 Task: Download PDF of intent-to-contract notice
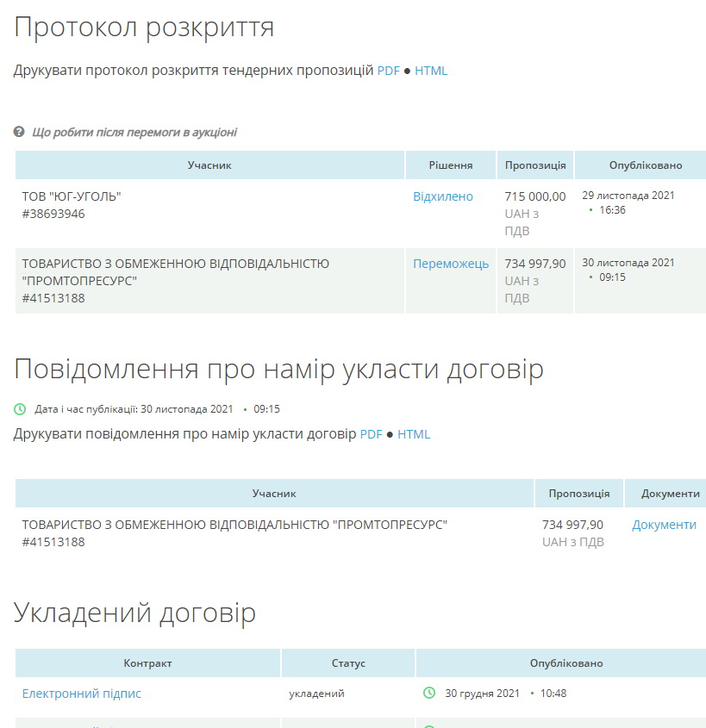click(x=371, y=434)
